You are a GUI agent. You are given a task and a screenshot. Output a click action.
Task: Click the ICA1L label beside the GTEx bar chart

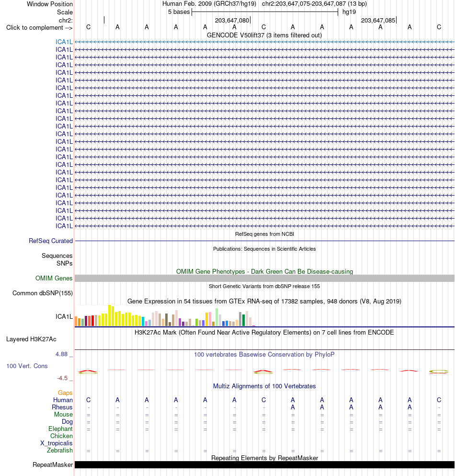[x=64, y=317]
